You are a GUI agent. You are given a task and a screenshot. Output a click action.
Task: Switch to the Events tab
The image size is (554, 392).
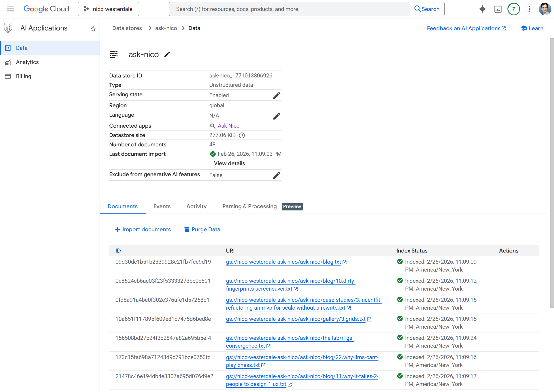click(x=162, y=206)
